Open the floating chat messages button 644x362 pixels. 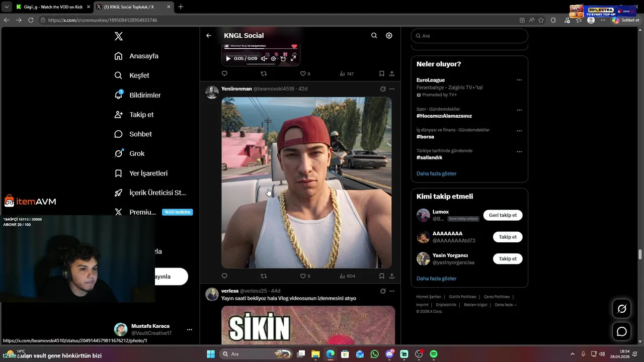[x=622, y=332]
